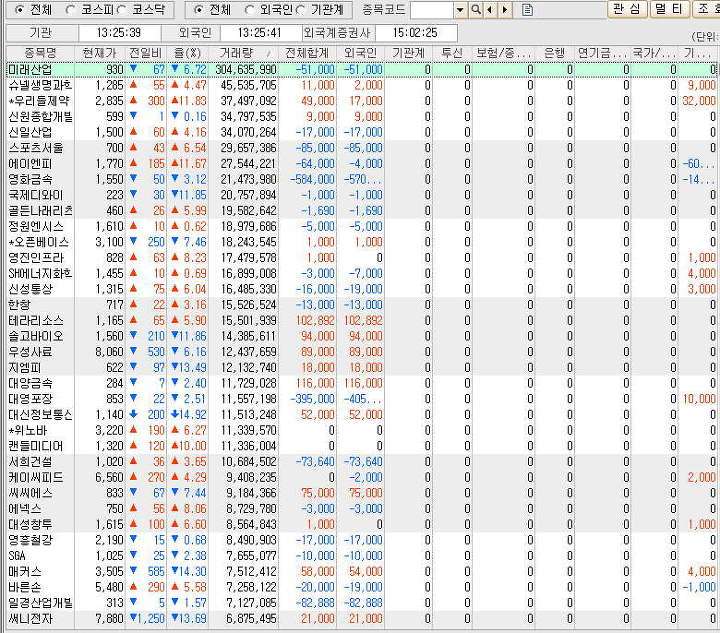Viewport: 720px width, 633px height.
Task: Sort by 전일비 column header
Action: (145, 53)
